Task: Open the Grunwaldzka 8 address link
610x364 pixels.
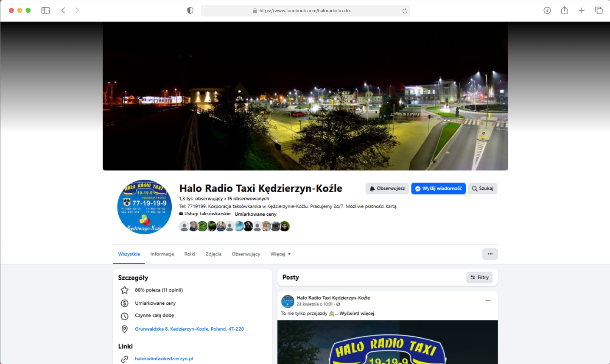Action: [189, 329]
